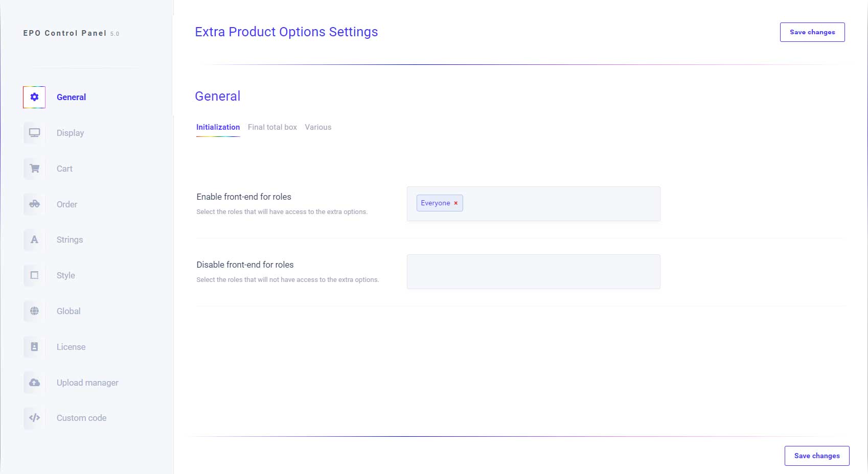Click the Cart shopping icon
Screen dimensions: 868x474
pyautogui.click(x=34, y=169)
